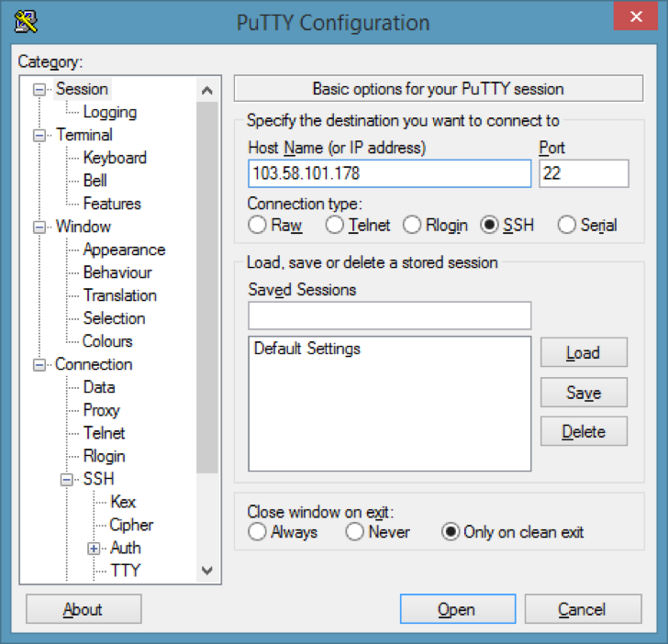The image size is (668, 644).
Task: Collapse the SSH tree node
Action: 66,480
